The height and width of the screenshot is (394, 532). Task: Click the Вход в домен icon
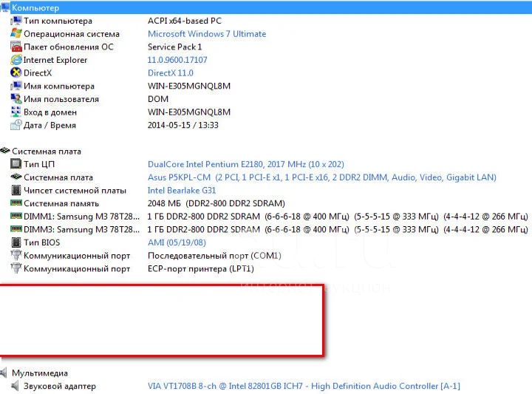point(16,112)
